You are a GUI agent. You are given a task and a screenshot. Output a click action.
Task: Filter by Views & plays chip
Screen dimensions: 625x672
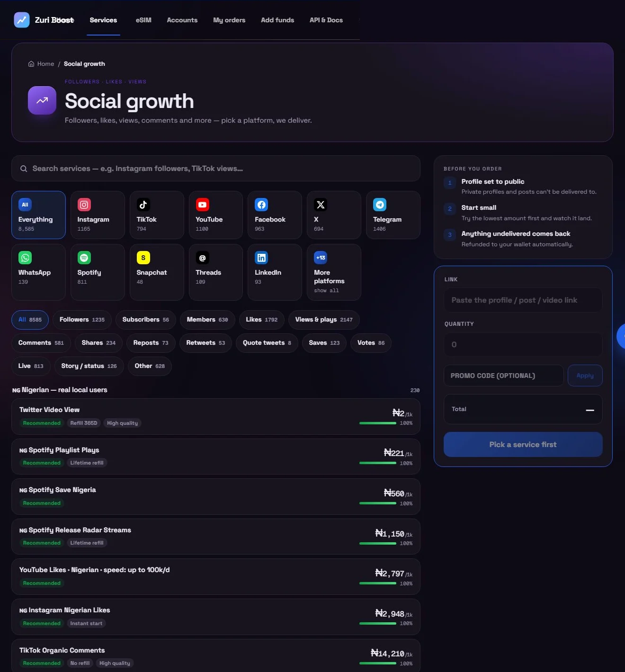pyautogui.click(x=324, y=320)
